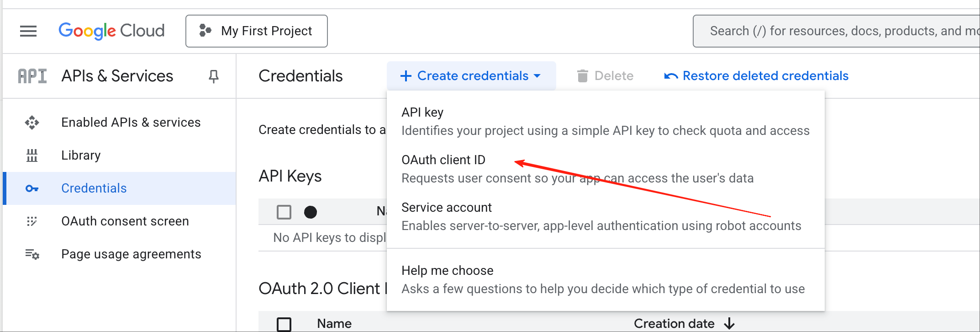Screen dimensions: 980x332
Task: Click the Create credentials caret arrow
Action: (537, 76)
